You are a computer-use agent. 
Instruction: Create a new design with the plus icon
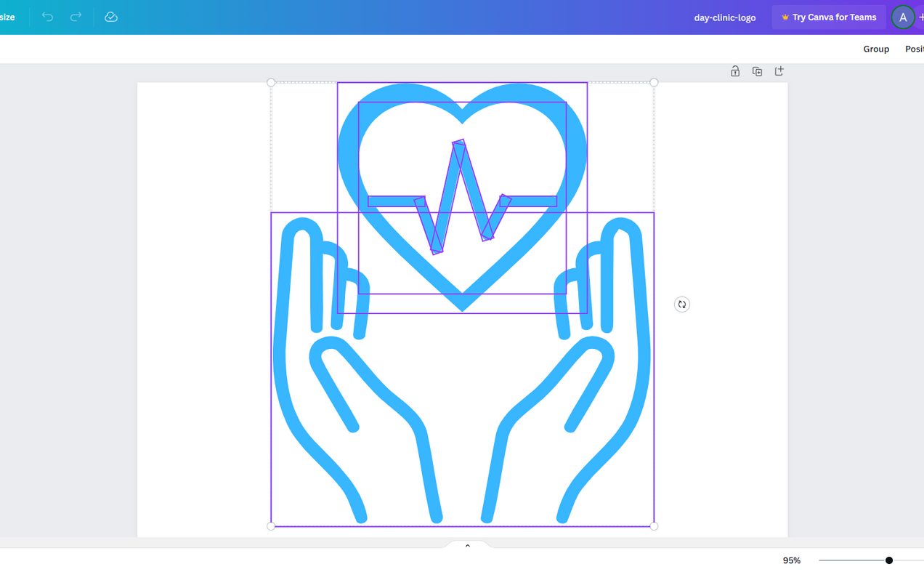click(920, 17)
